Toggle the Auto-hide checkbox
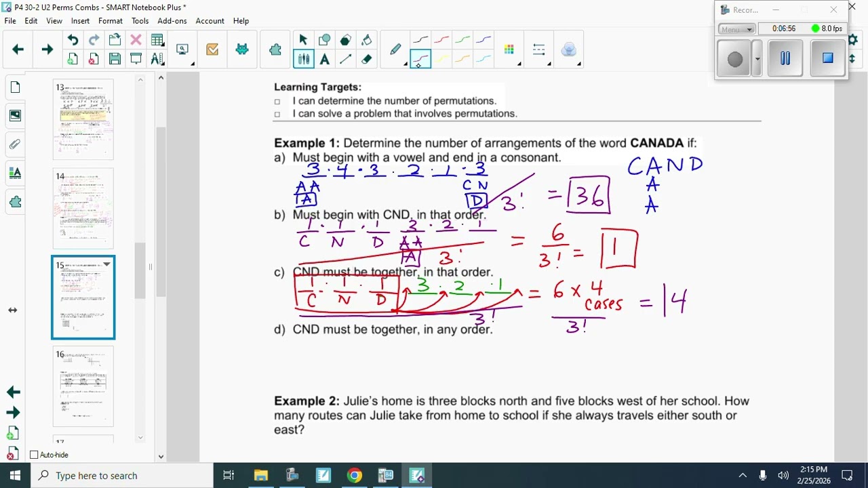Viewport: 868px width, 488px height. [x=35, y=455]
